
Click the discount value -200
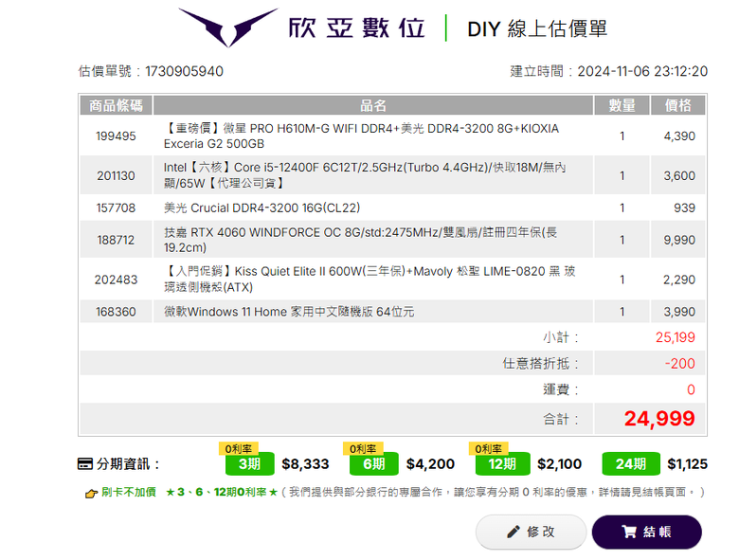coord(679,364)
